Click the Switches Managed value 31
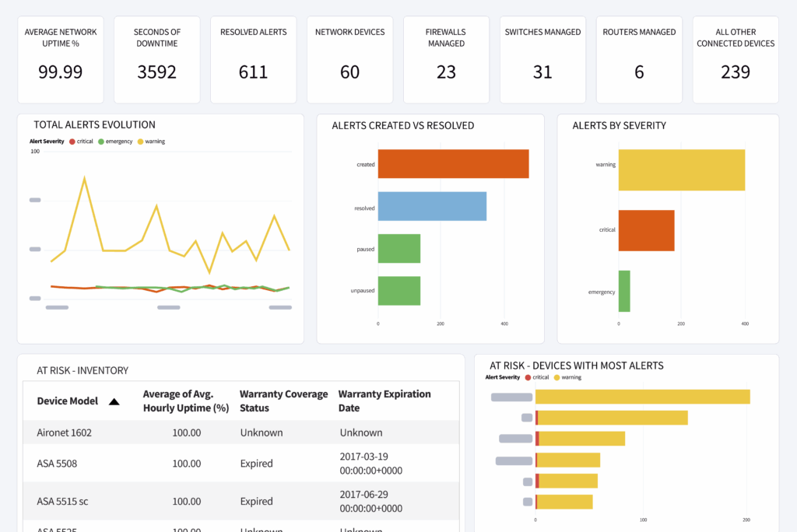Viewport: 797px width, 532px height. click(x=542, y=72)
